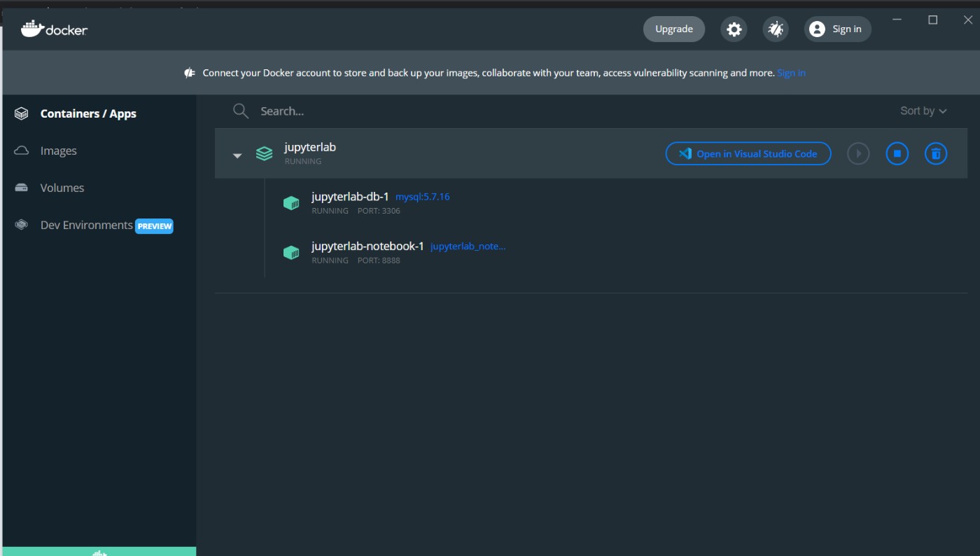Click the whale icon in bottom green bar

(99, 552)
